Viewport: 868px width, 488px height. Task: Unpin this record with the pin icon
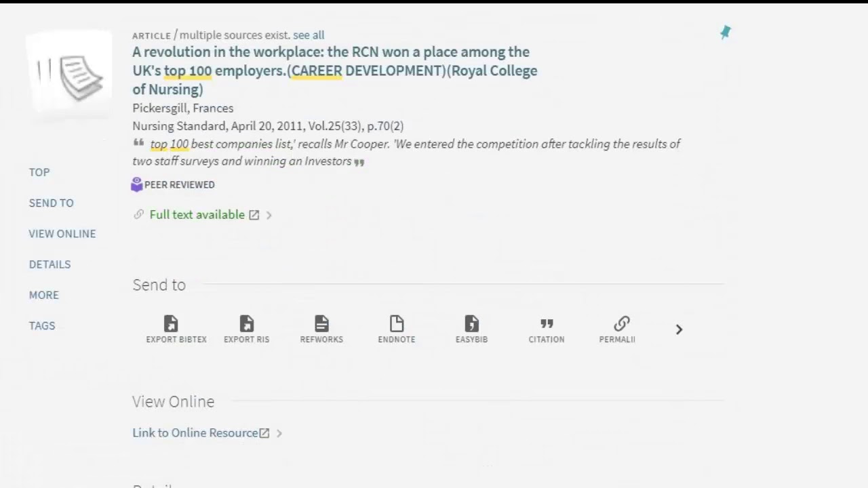(x=726, y=33)
